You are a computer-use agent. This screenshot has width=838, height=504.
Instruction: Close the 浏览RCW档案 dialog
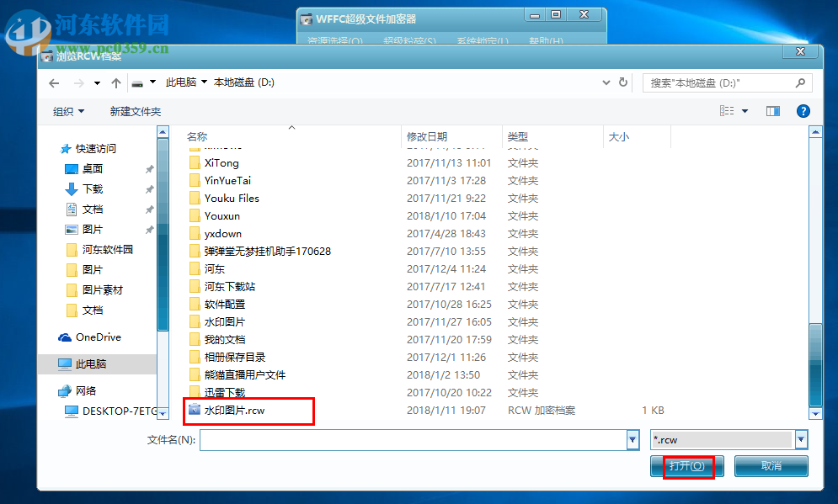coord(800,51)
